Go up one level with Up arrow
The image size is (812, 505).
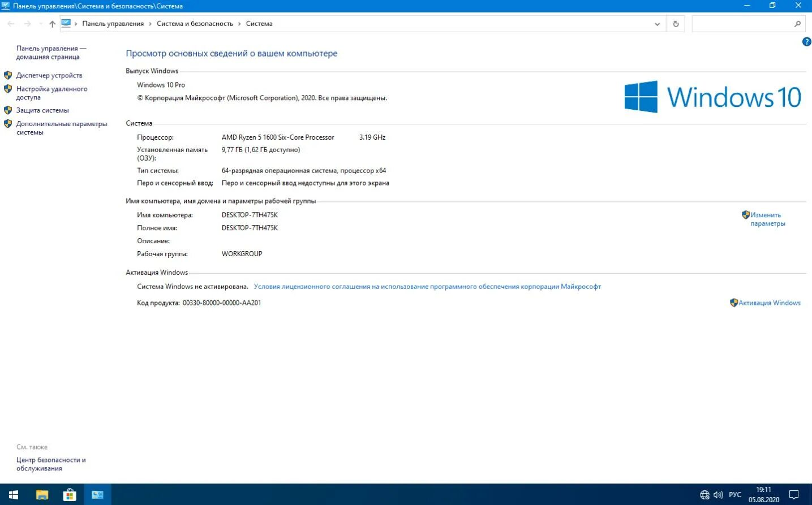[52, 24]
